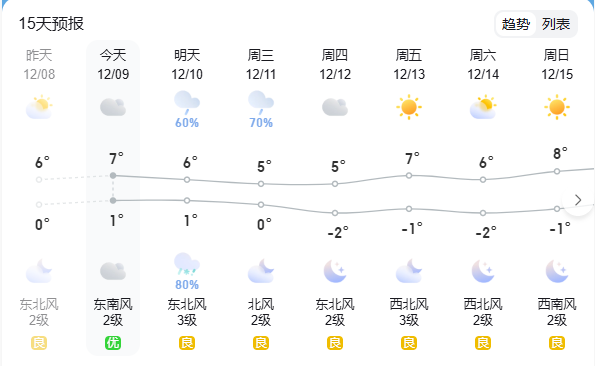595x366 pixels.
Task: Click the sunny icon for 周日 12/15
Action: point(557,107)
